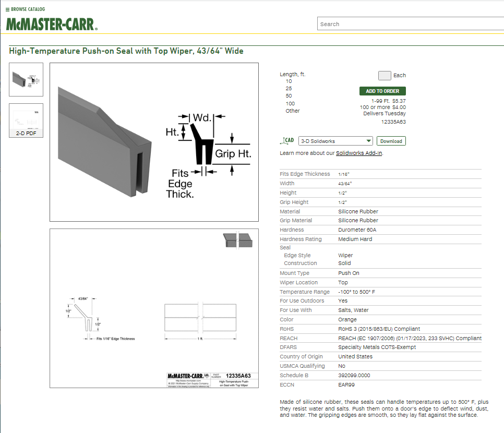Choose 100 ft. length option
The image size is (504, 433).
(290, 103)
